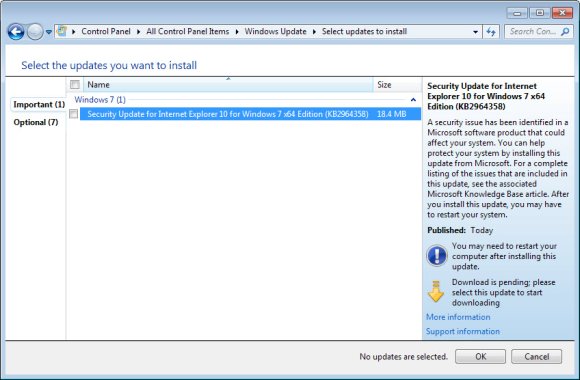Screen dimensions: 580x380
Task: Click Select updates to install breadcrumb
Action: 364,31
